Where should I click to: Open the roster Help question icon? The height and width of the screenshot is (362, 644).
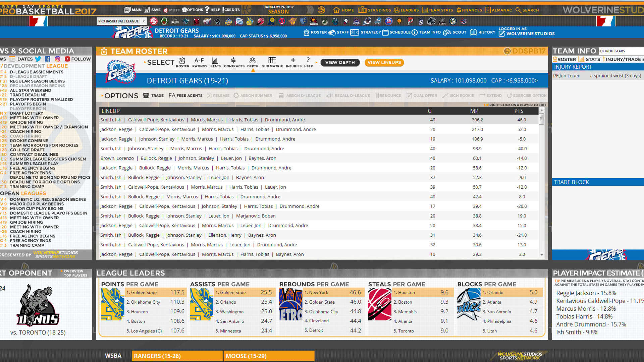[308, 62]
